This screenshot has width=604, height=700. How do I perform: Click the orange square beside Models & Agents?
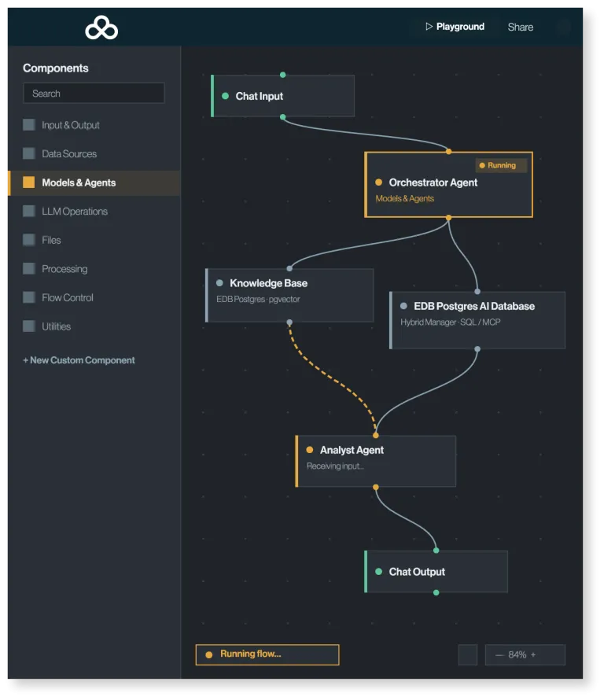coord(29,182)
